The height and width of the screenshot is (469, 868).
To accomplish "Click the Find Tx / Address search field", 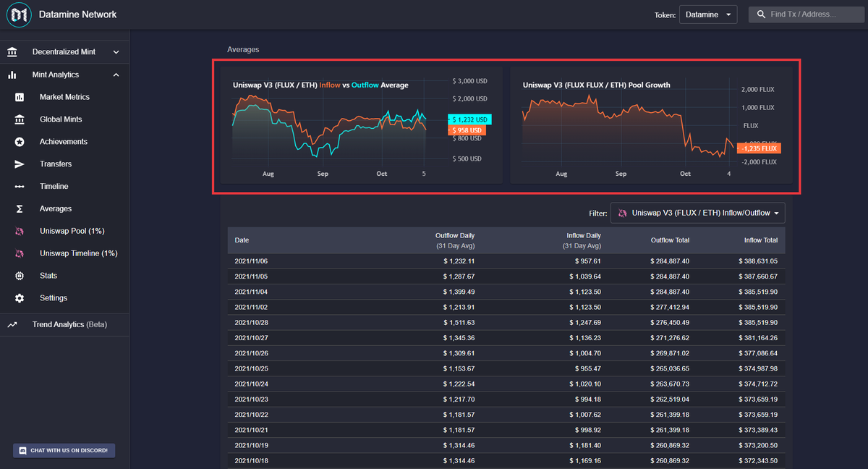I will click(807, 14).
